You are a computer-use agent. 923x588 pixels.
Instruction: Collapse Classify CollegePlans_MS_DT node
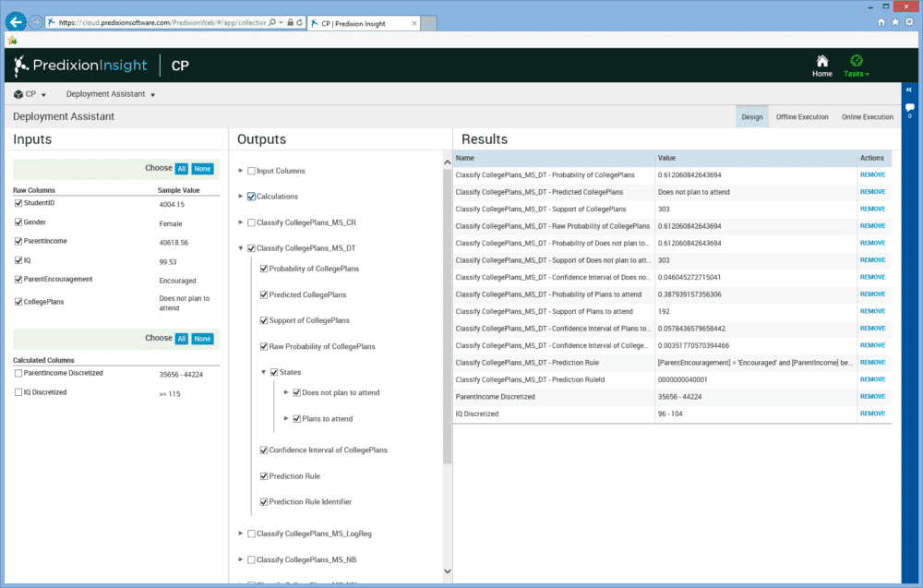click(x=241, y=248)
